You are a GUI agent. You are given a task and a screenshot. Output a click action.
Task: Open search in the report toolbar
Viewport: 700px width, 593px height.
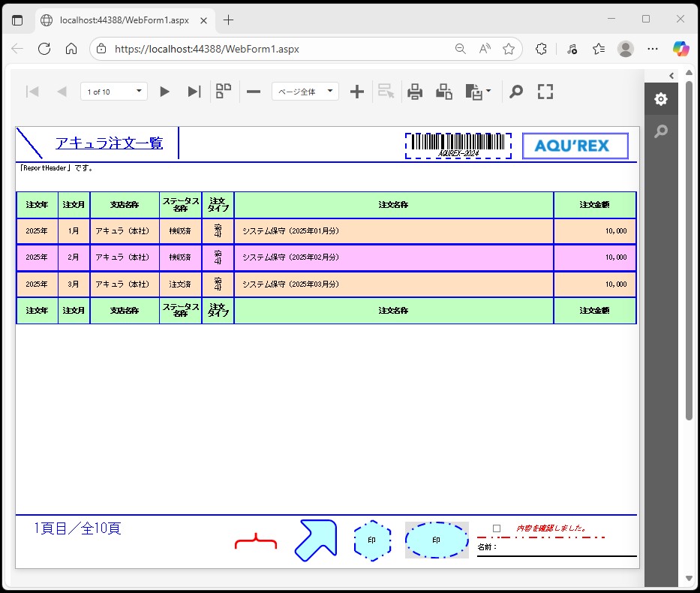click(x=516, y=92)
